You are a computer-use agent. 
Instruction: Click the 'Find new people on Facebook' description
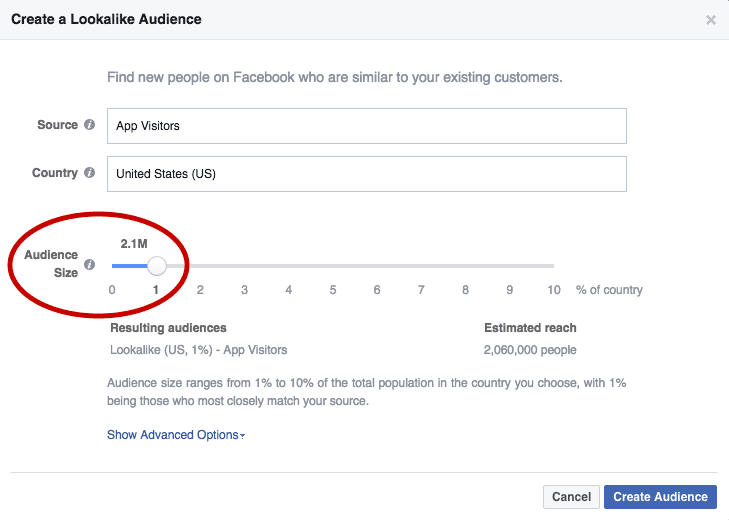tap(335, 77)
